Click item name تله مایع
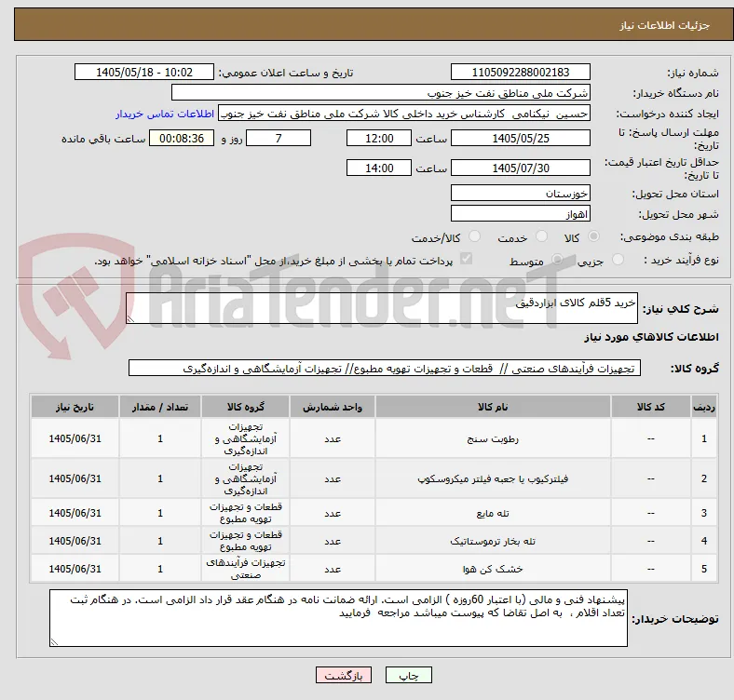 coord(493,513)
